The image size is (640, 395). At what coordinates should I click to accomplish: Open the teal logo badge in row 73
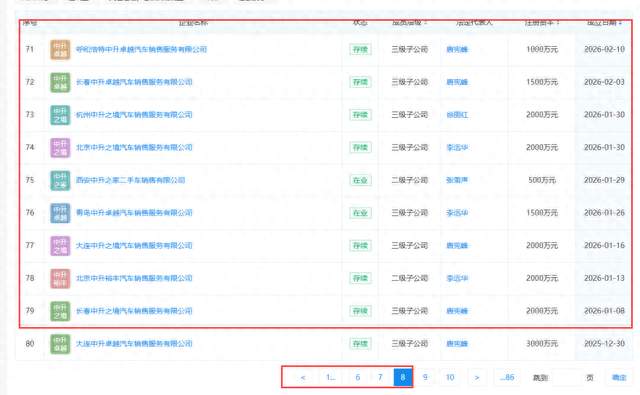tap(60, 115)
